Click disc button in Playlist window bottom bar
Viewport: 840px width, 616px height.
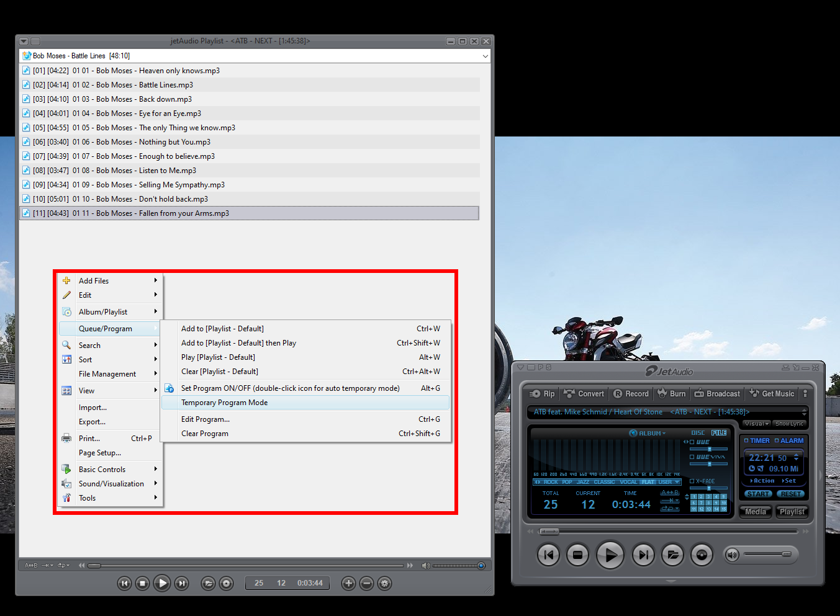[227, 583]
